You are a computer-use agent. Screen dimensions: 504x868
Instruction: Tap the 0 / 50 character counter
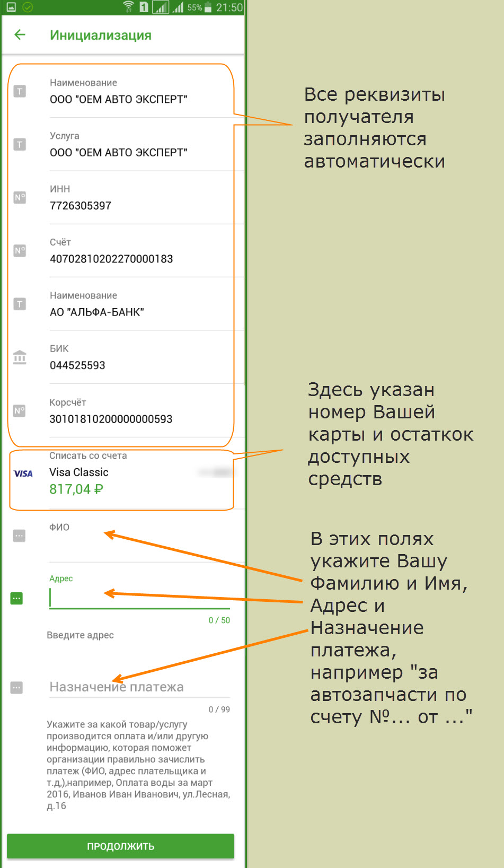pyautogui.click(x=219, y=620)
